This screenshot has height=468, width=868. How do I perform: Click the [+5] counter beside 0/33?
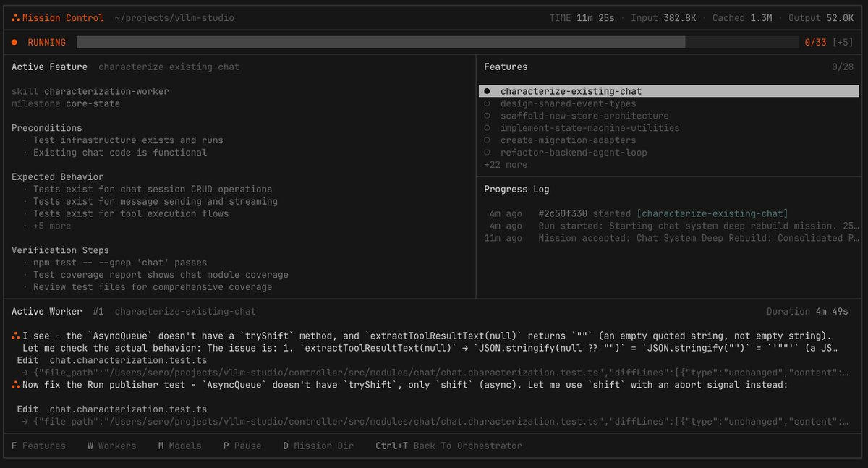point(843,43)
